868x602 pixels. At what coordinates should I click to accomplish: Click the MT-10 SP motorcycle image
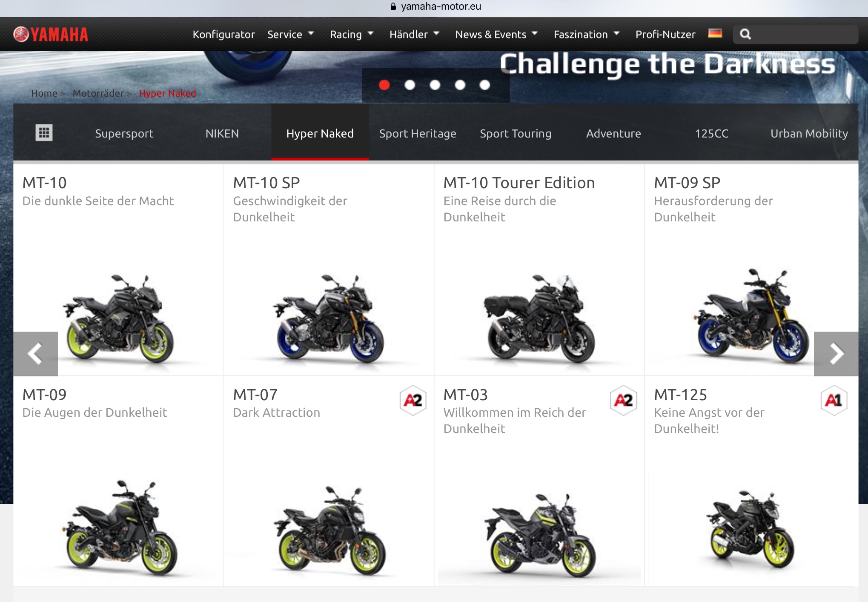point(328,319)
